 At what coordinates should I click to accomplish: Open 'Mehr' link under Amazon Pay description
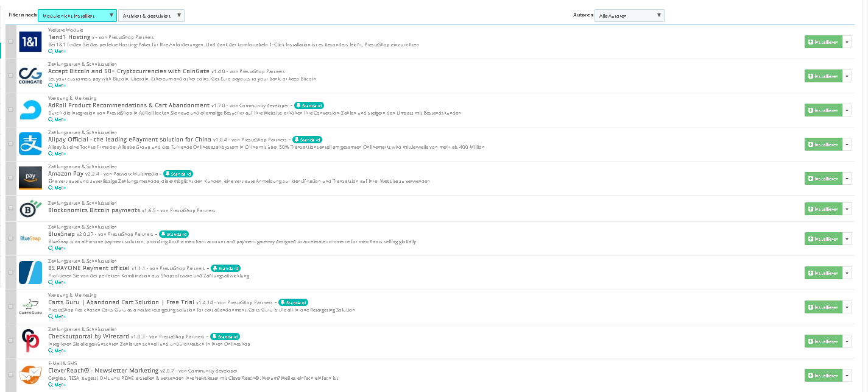tap(57, 188)
